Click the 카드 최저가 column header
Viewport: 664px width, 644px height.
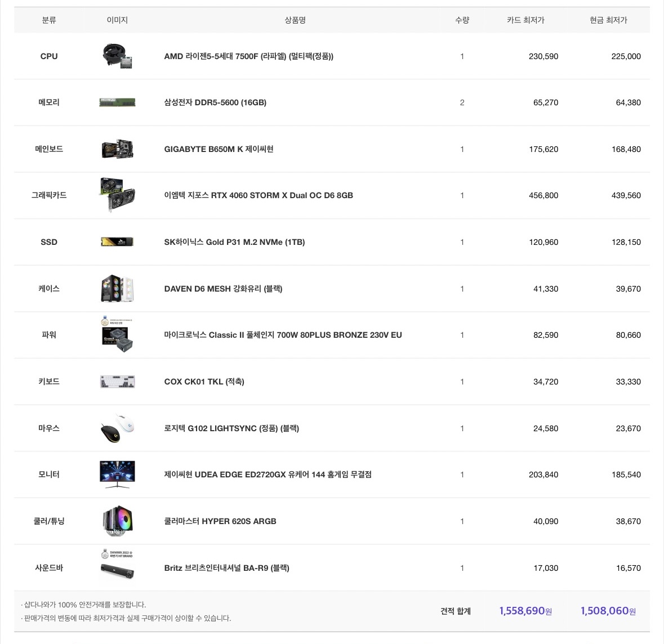pos(525,20)
